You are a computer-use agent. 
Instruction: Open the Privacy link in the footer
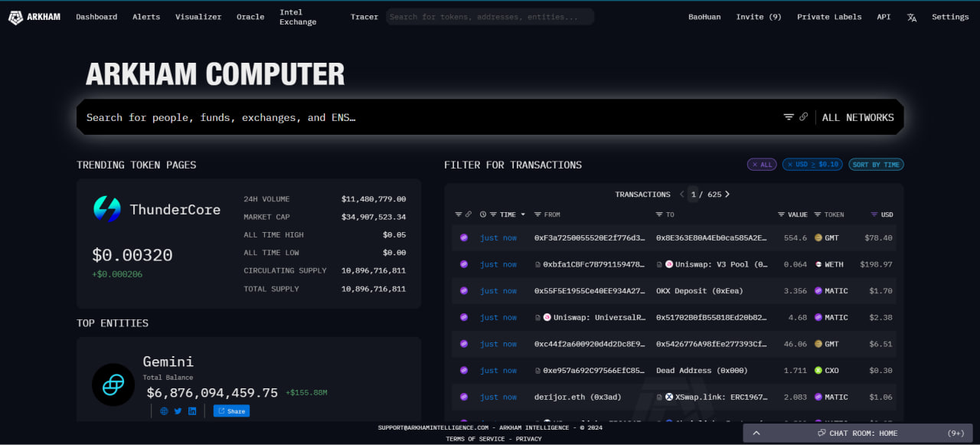click(x=528, y=439)
